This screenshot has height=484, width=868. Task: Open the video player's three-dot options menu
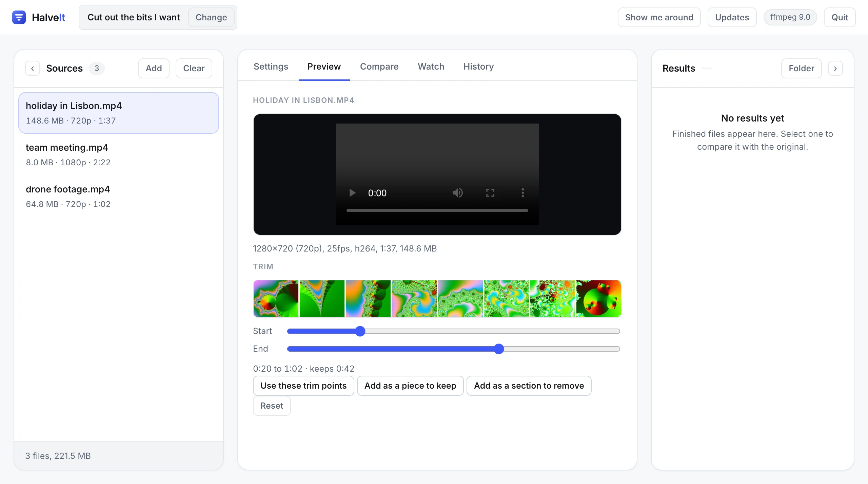pyautogui.click(x=522, y=193)
